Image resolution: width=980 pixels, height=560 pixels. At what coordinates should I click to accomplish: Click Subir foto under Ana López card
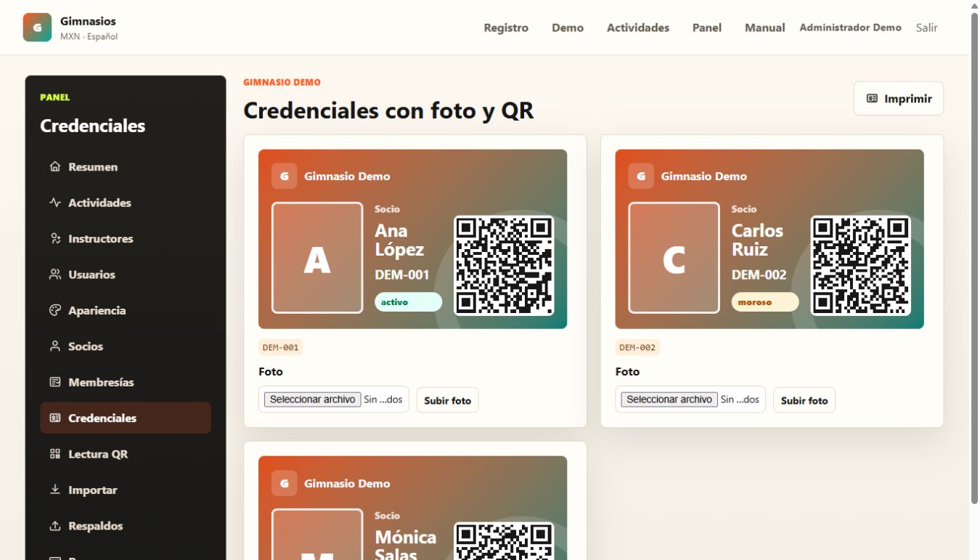tap(447, 400)
